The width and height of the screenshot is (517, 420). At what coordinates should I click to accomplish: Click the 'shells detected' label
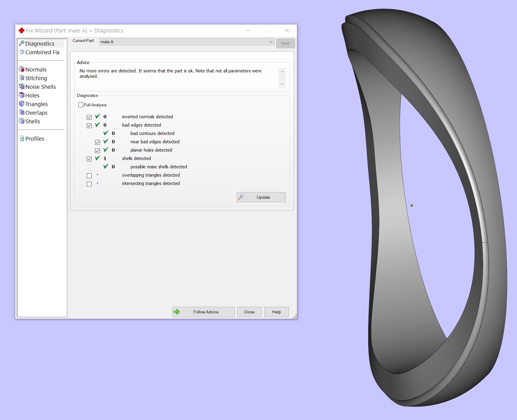pyautogui.click(x=137, y=158)
